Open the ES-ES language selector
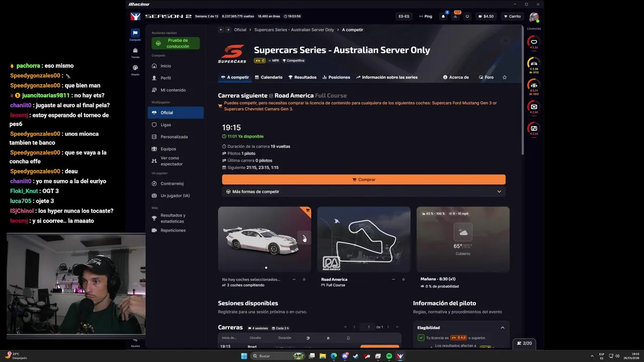Viewport: 644px width, 362px height. (404, 16)
